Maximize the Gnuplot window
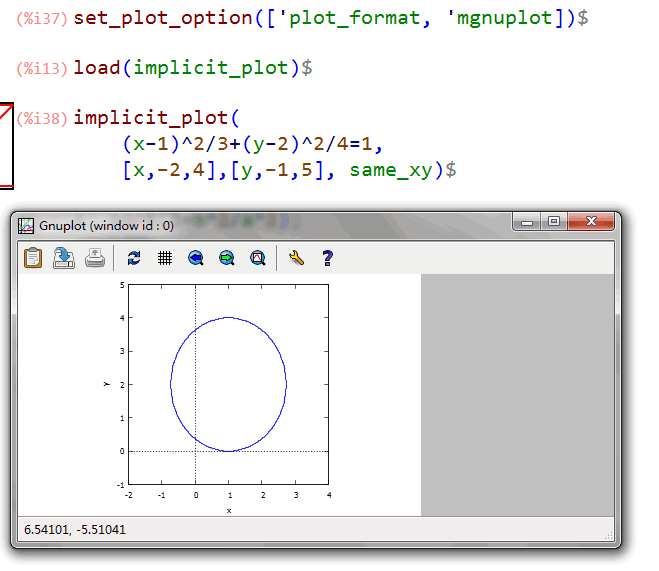Image resolution: width=659 pixels, height=571 pixels. [x=554, y=221]
